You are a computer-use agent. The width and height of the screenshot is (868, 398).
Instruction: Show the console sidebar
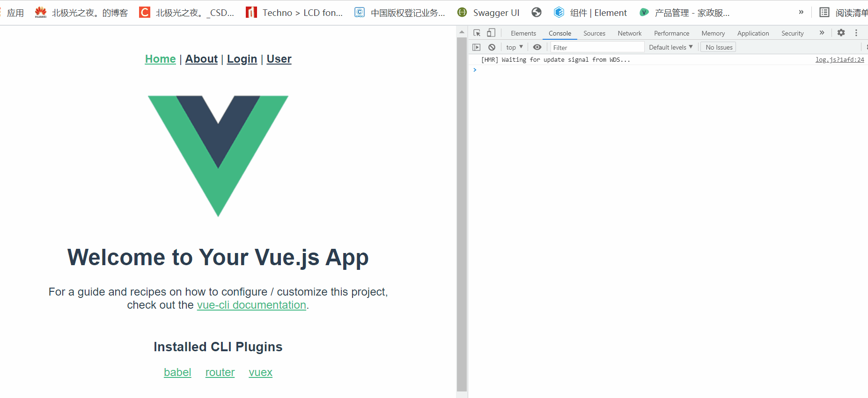point(477,47)
